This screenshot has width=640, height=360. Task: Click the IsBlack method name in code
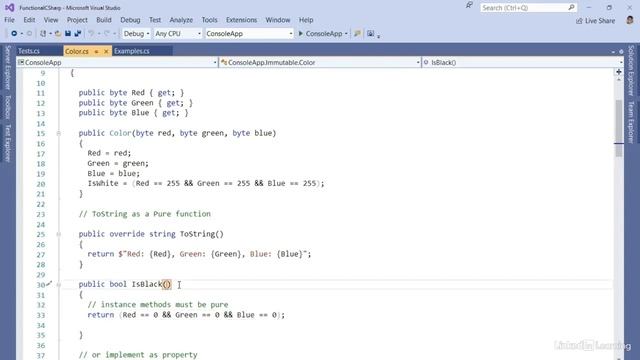147,284
